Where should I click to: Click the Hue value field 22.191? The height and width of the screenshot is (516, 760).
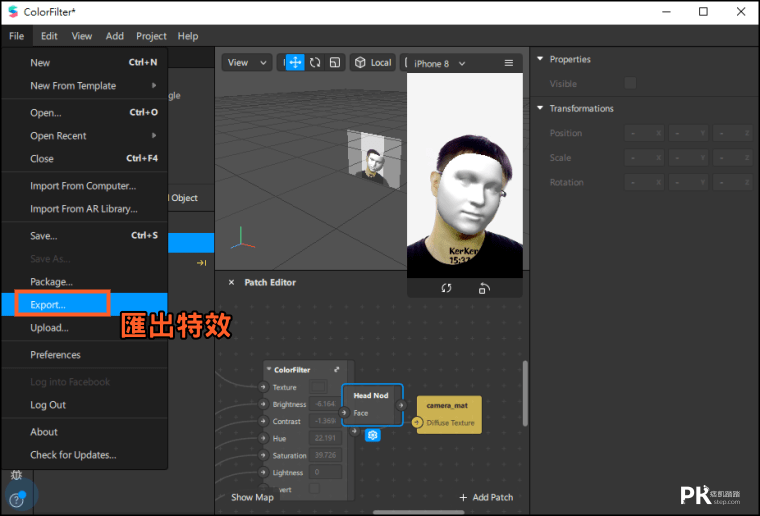[325, 438]
